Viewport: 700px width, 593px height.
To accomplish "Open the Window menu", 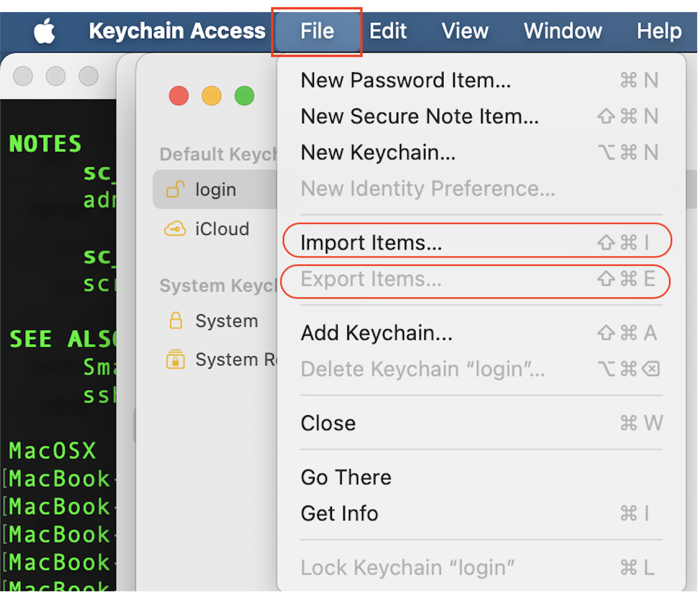I will point(562,31).
